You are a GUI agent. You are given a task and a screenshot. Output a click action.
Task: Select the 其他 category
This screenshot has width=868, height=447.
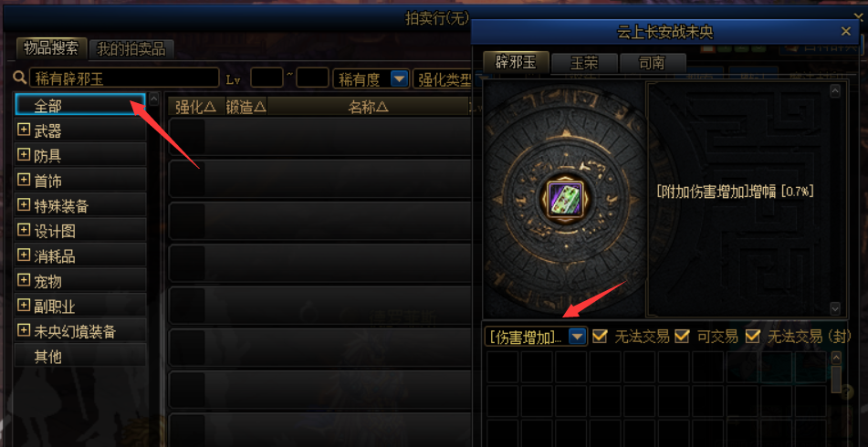[81, 357]
